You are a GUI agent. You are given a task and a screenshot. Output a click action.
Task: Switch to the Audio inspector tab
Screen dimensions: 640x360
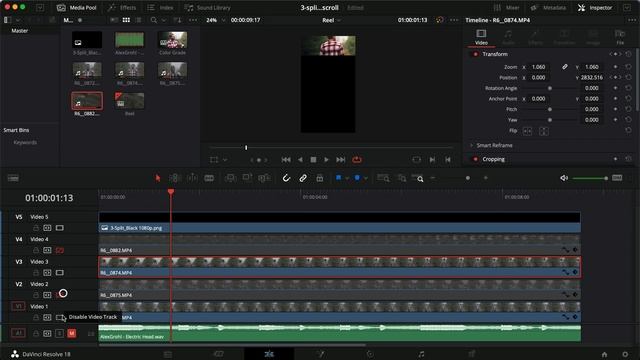508,37
